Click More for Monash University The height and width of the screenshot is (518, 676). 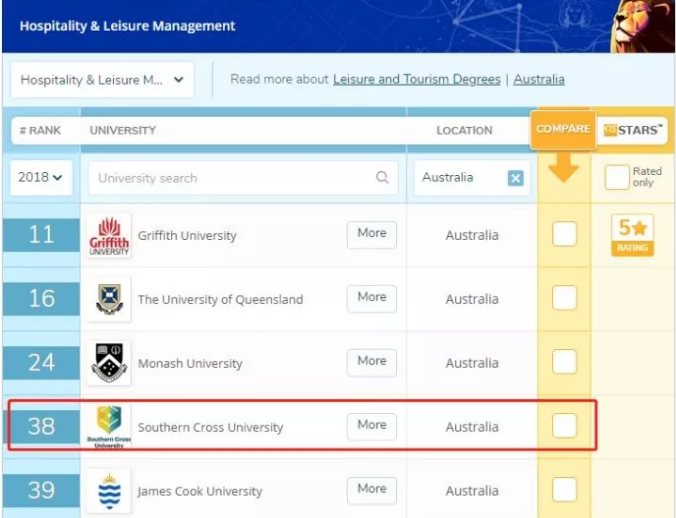(372, 362)
